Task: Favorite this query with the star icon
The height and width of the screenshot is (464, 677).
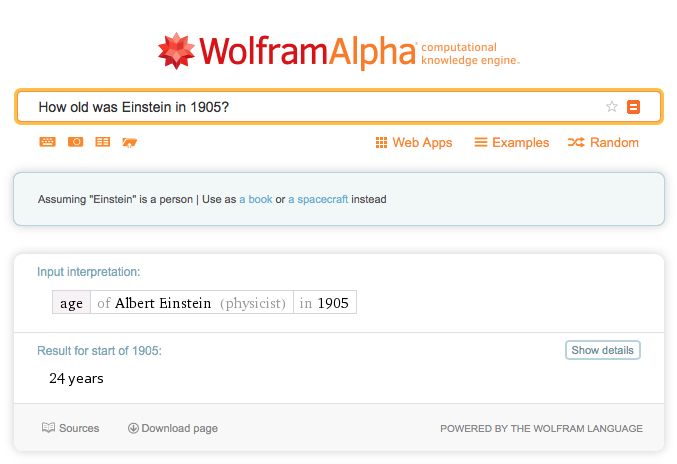Action: [x=612, y=107]
